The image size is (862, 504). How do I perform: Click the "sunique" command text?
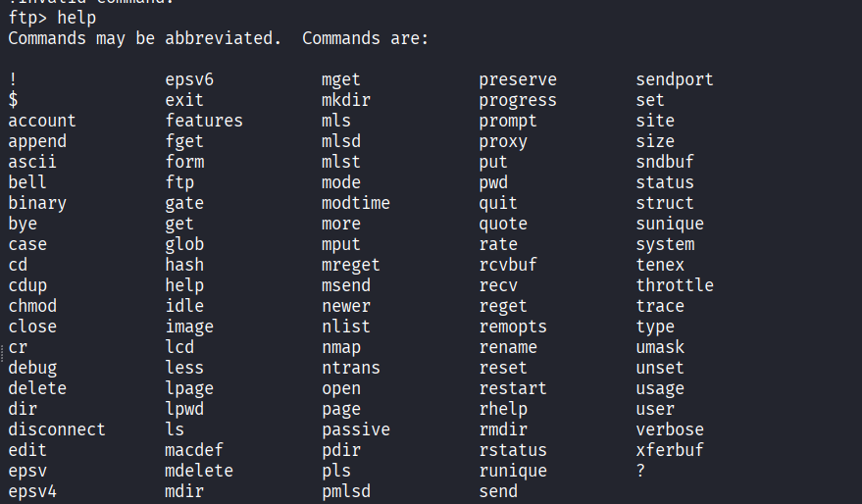pos(669,224)
